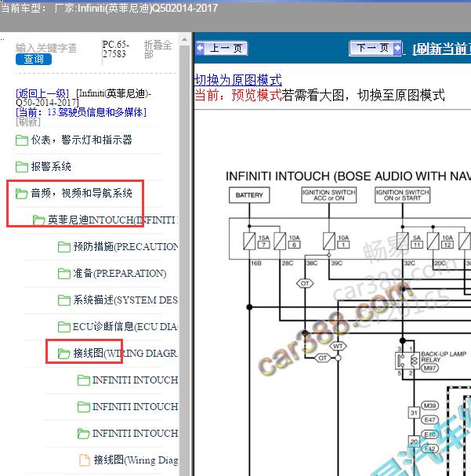
Task: Open the 仪表，警示灯和指示器 tree item
Action: (82, 140)
